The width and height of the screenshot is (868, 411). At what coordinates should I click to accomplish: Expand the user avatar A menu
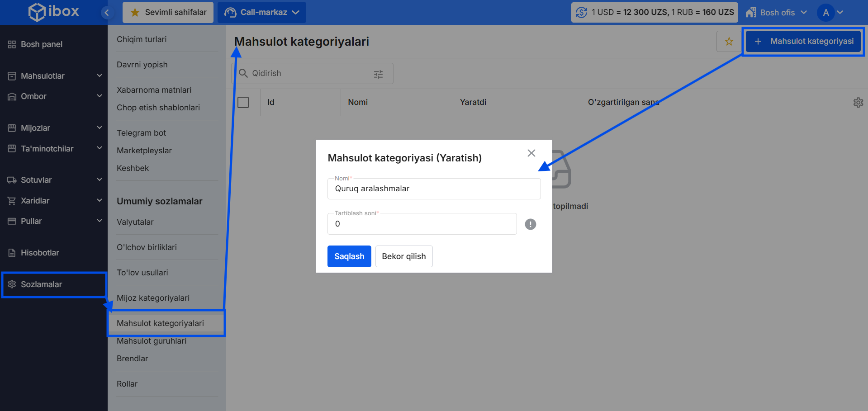point(830,13)
